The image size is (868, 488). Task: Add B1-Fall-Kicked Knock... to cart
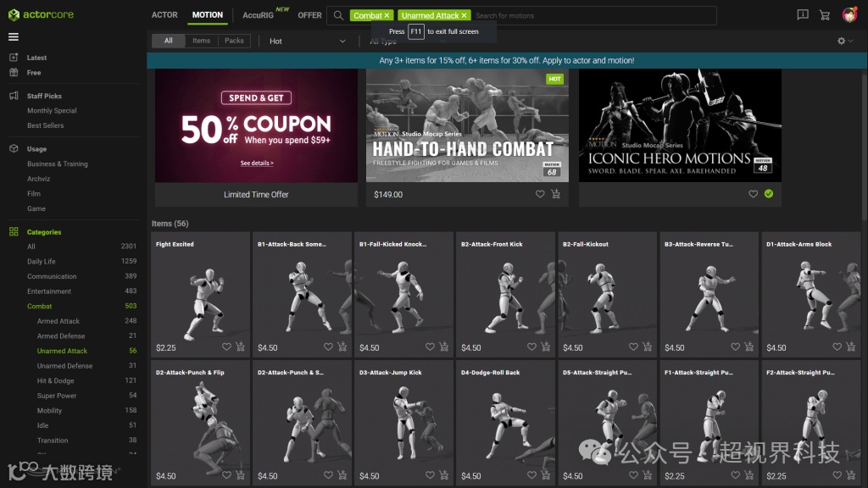pyautogui.click(x=444, y=347)
